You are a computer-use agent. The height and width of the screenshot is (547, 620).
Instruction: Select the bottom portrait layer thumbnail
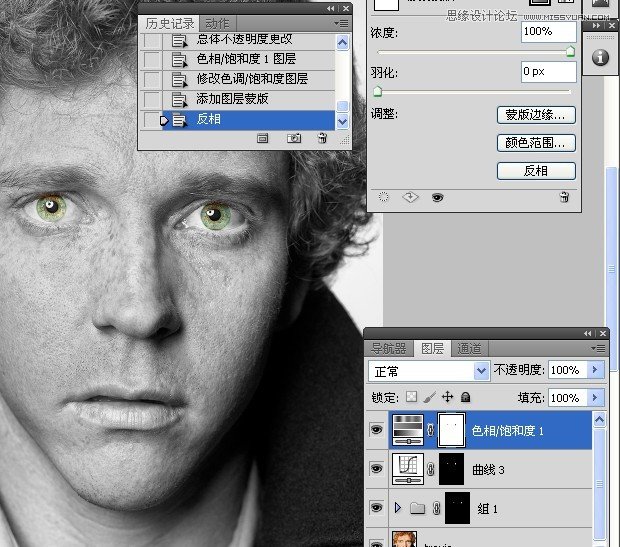(405, 539)
